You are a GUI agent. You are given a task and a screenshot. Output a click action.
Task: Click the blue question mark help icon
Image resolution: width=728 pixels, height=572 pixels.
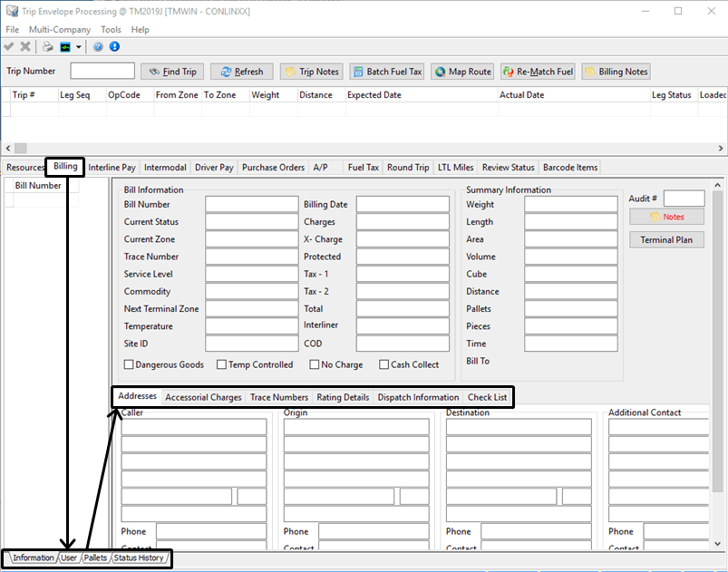[x=98, y=46]
